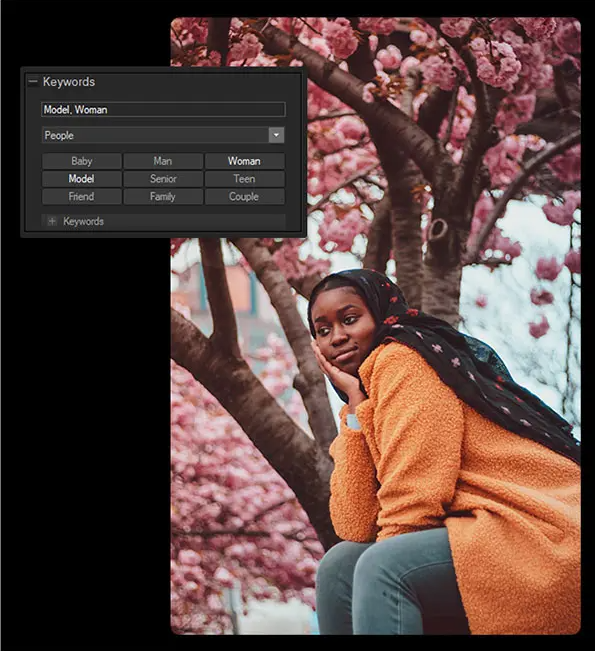Add the Senior keyword
This screenshot has width=595, height=651.
coord(163,179)
